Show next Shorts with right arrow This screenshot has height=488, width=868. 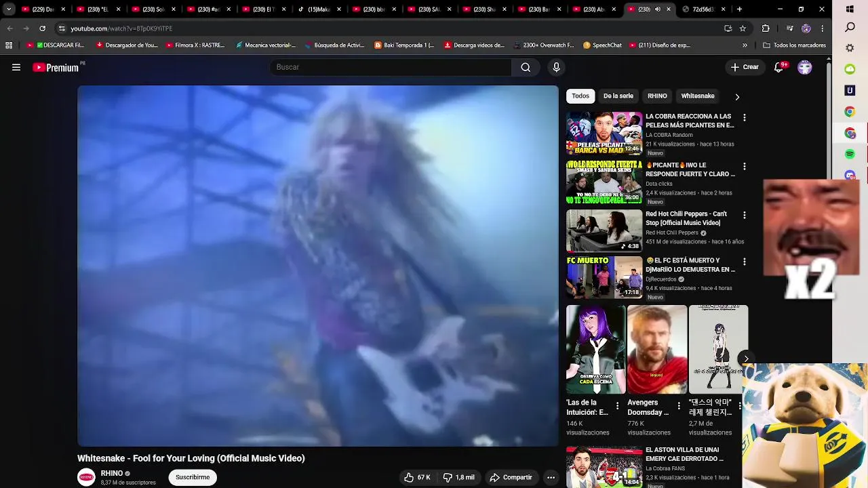(x=746, y=359)
